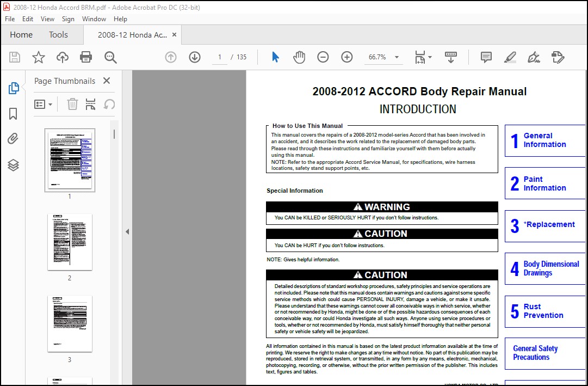Click the 66.7% zoom value field
The width and height of the screenshot is (588, 386).
377,57
